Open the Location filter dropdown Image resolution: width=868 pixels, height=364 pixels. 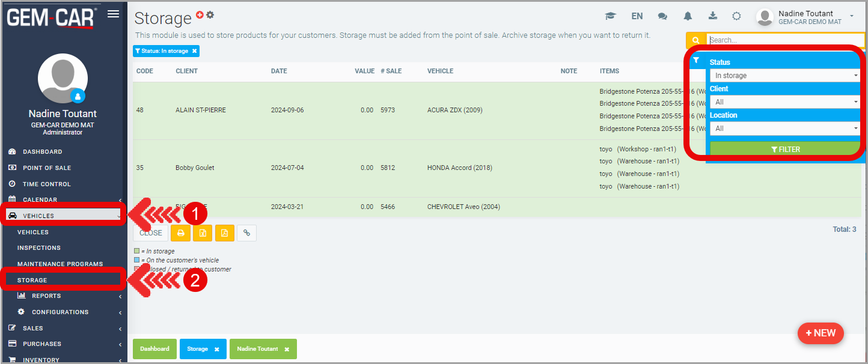784,129
